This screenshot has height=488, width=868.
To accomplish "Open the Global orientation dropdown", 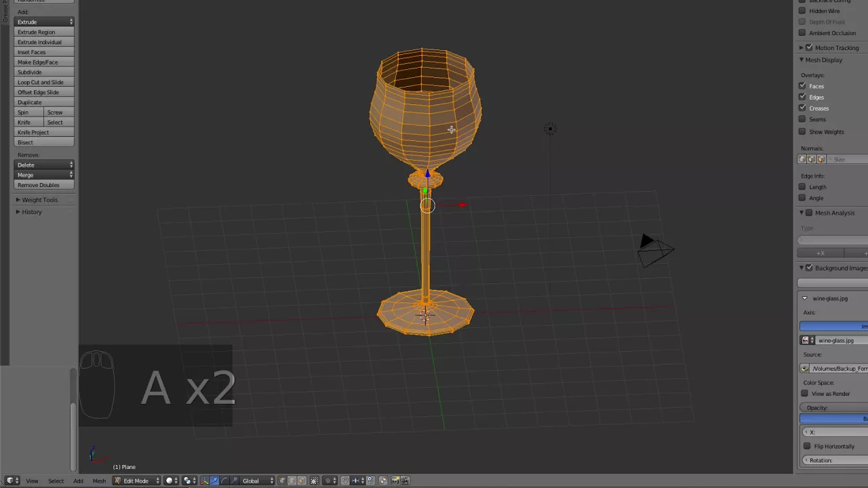I will 257,481.
